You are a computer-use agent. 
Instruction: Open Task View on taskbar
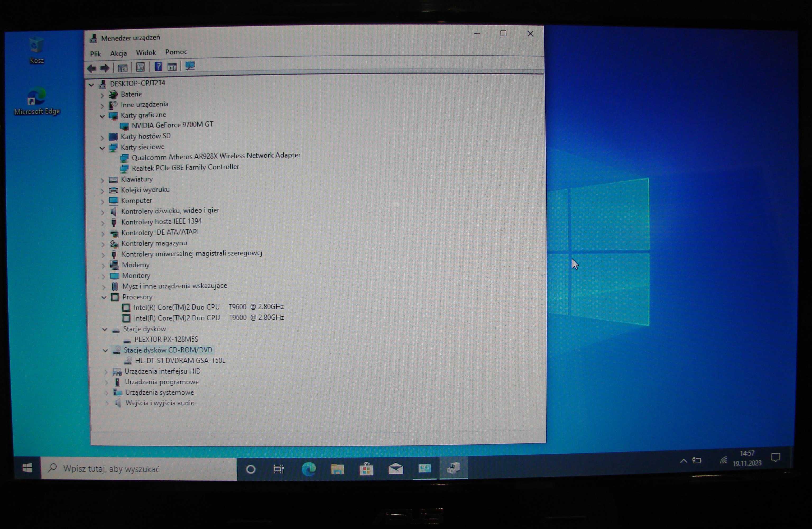click(279, 469)
